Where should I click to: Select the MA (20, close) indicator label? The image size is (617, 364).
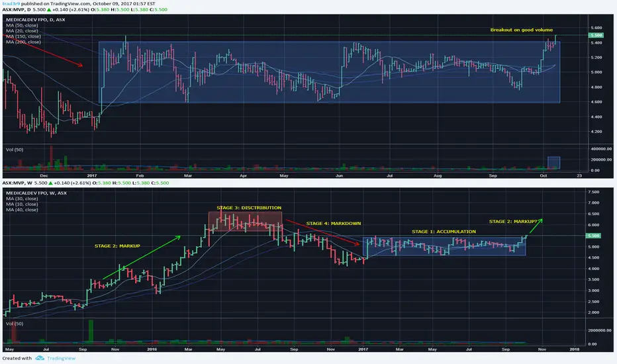click(x=22, y=30)
